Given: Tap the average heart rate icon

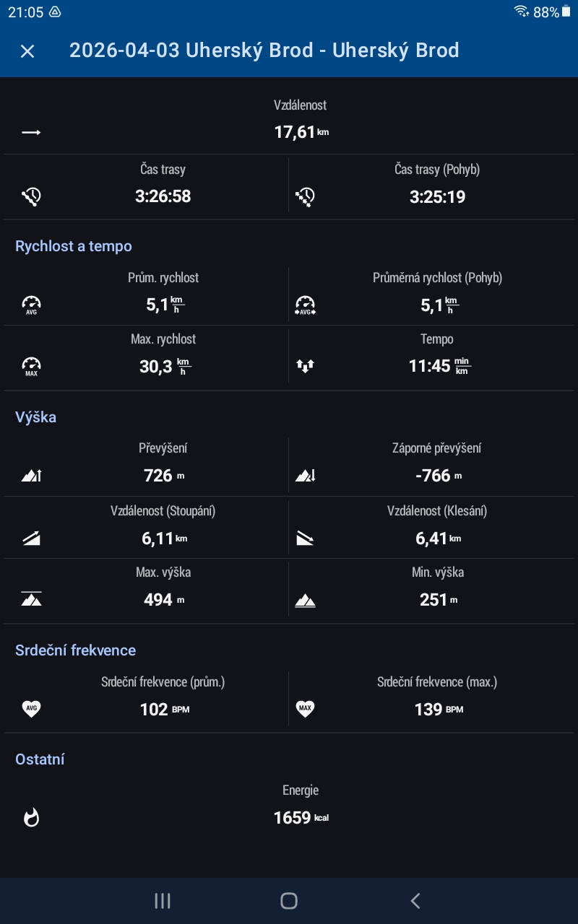Looking at the screenshot, I should coord(31,709).
